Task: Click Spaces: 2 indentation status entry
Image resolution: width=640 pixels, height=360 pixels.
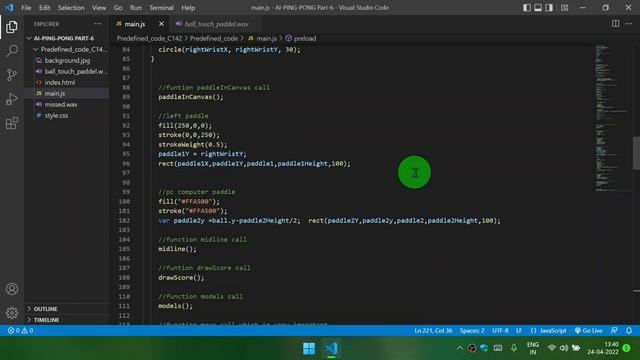Action: 472,331
